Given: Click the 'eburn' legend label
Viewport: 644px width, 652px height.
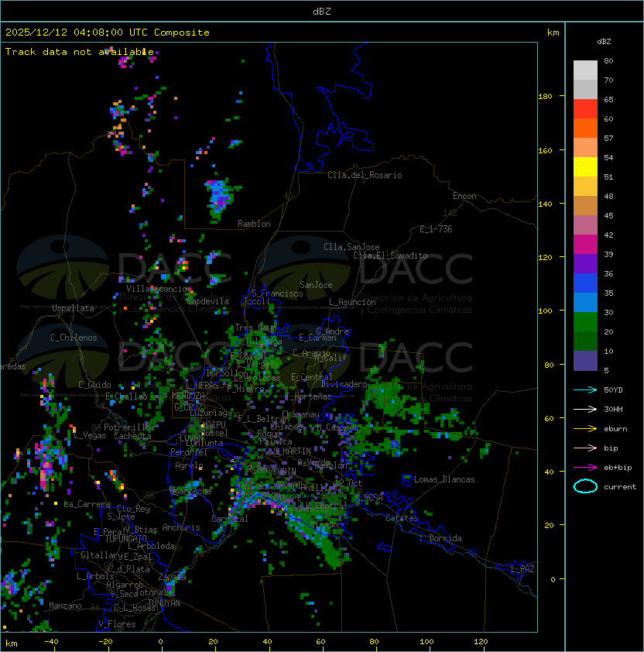Looking at the screenshot, I should 615,429.
